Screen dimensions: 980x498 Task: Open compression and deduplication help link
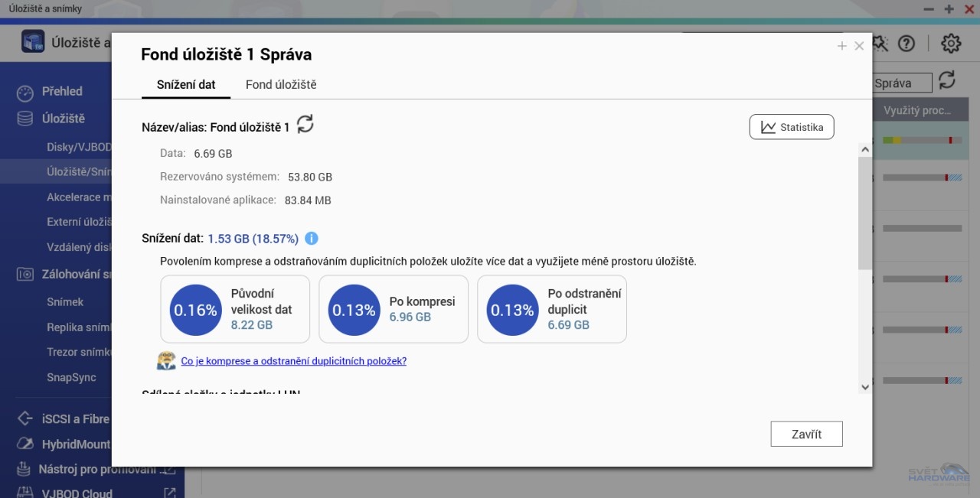(293, 361)
